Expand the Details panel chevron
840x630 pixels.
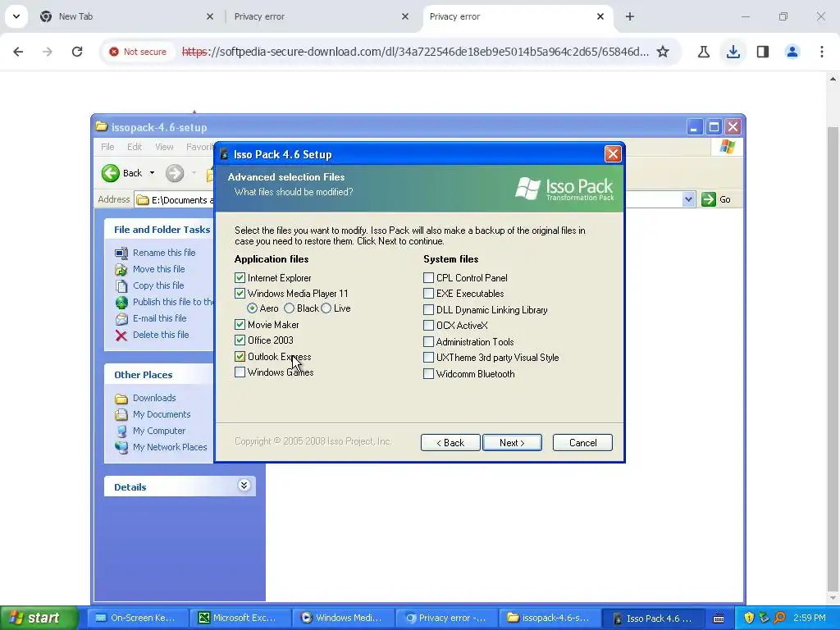point(244,486)
